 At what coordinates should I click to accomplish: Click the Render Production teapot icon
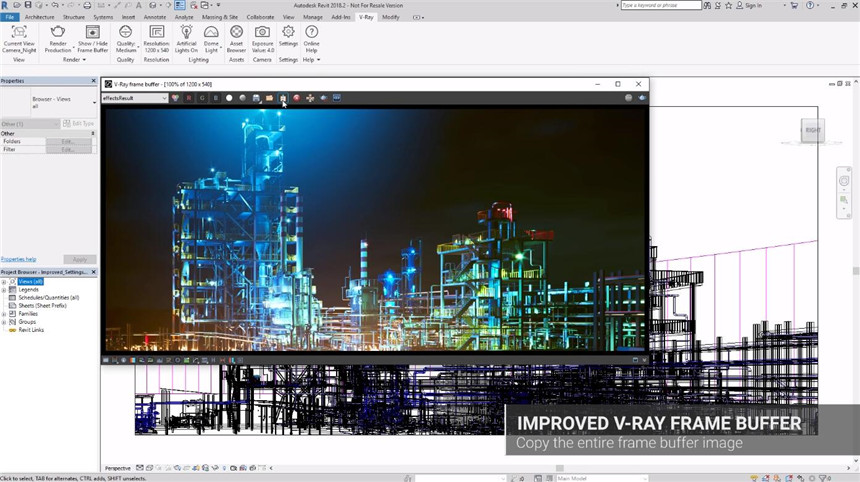pyautogui.click(x=58, y=35)
